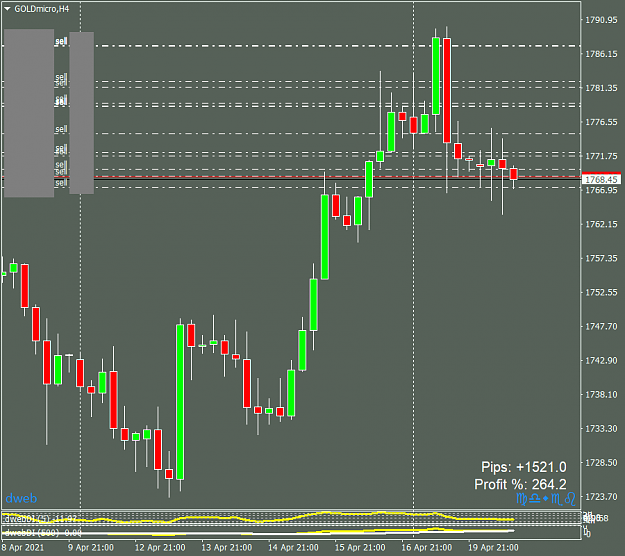Click the 1752.55 price scale value
The image size is (625, 556).
[601, 293]
